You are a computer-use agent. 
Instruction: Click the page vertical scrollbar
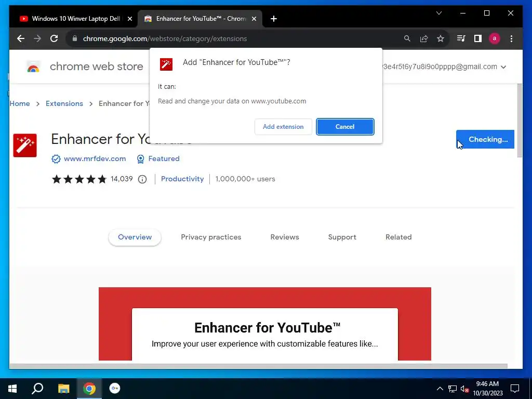point(520,121)
